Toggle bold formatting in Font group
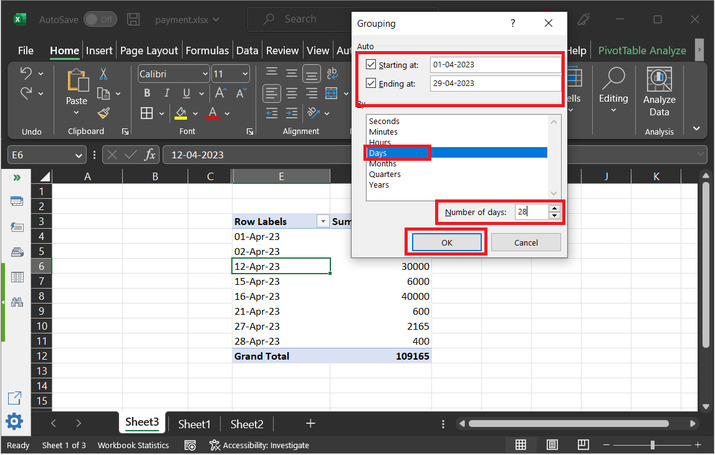Viewport: 715px width, 455px height. [x=146, y=93]
